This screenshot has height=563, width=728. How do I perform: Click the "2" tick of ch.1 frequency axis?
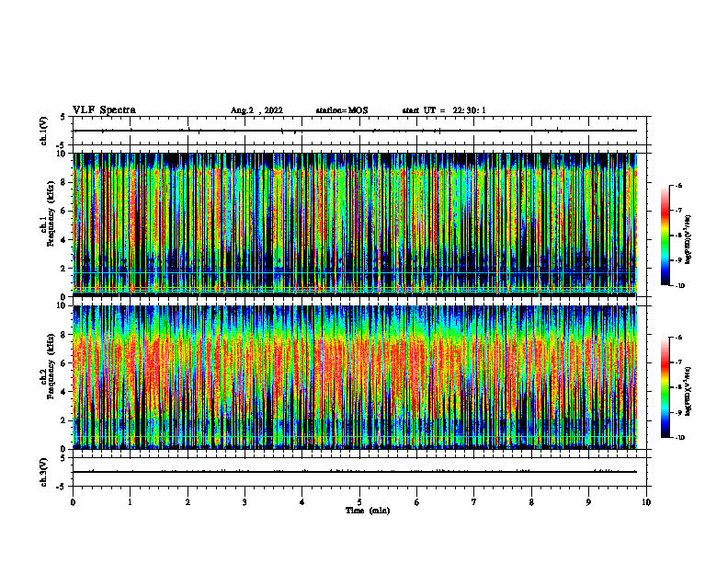[64, 268]
